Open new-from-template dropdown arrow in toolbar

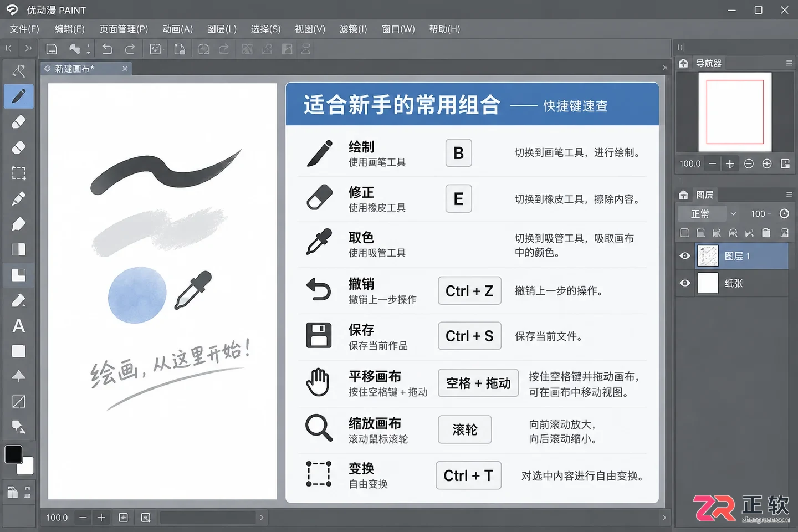pos(88,49)
